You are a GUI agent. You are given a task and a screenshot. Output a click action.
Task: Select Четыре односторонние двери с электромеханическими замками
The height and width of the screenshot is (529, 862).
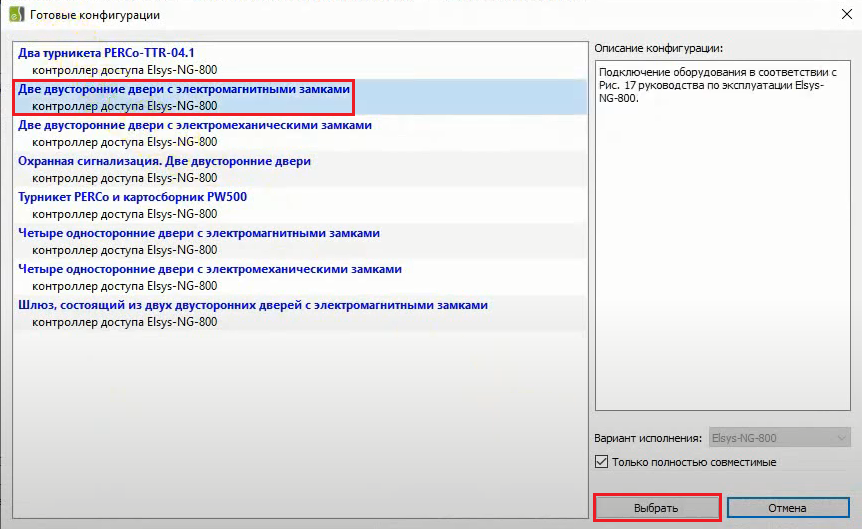pos(300,277)
